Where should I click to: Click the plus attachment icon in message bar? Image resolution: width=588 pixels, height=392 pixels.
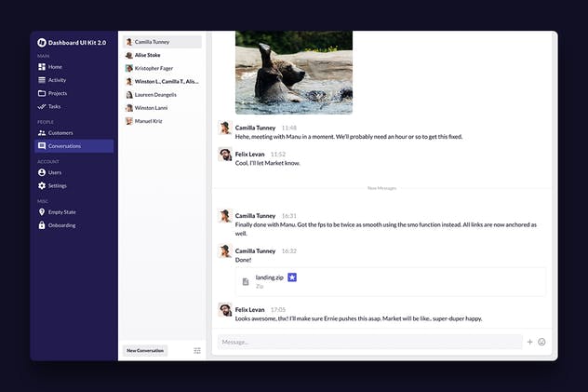(x=530, y=342)
